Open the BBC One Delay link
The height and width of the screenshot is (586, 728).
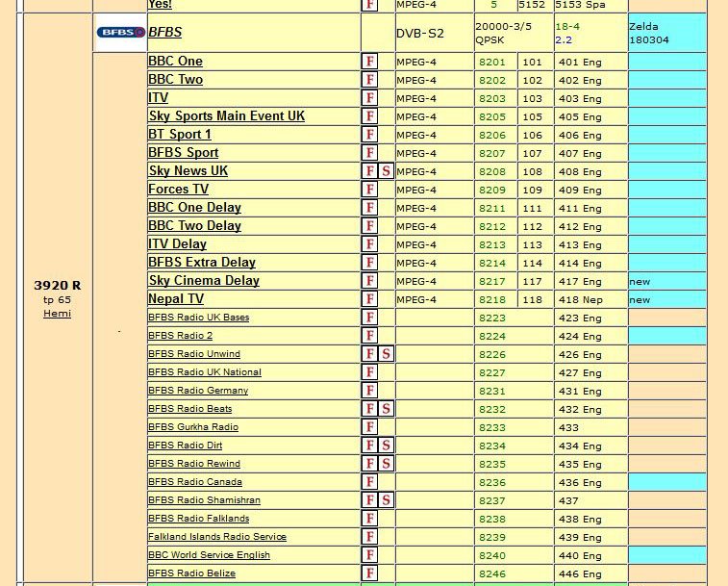pyautogui.click(x=195, y=208)
